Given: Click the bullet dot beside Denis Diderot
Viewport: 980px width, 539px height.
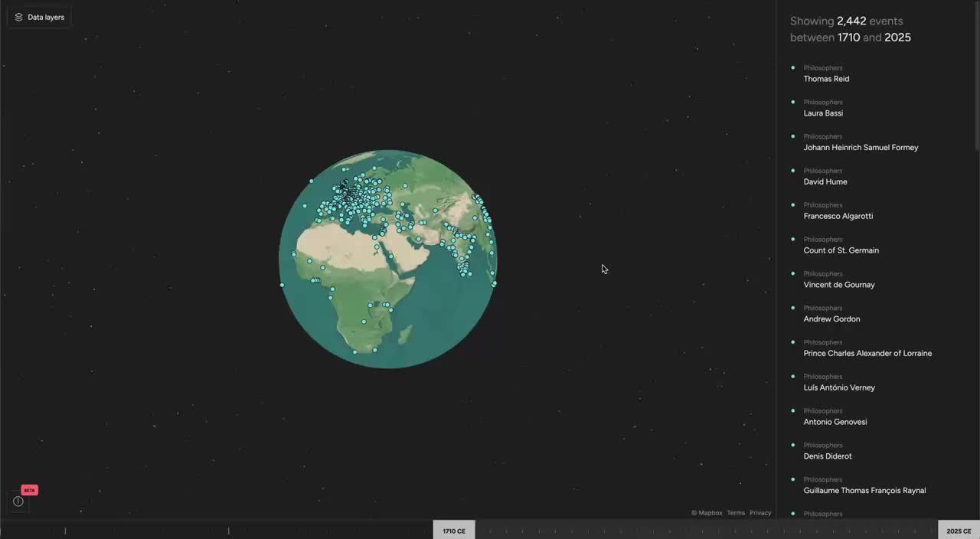Looking at the screenshot, I should tap(792, 445).
